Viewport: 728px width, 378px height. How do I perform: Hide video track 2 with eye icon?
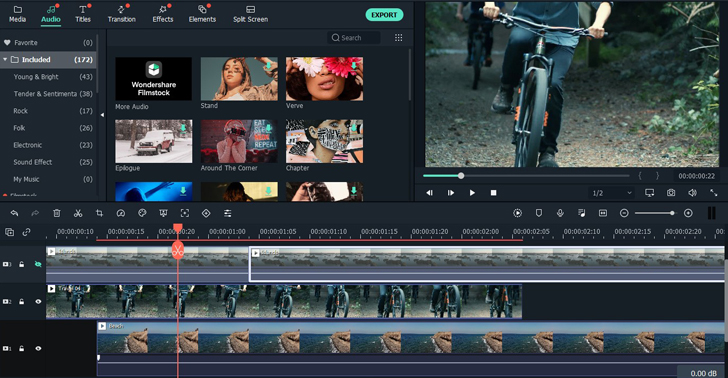pos(38,301)
